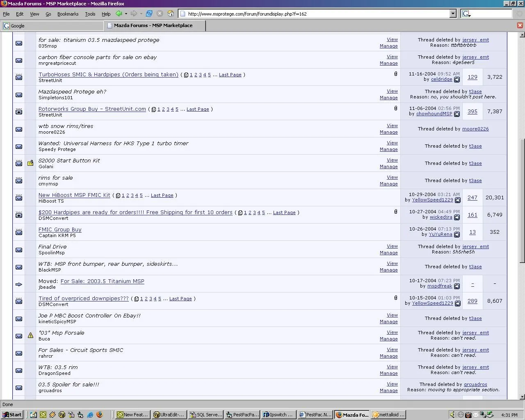Open the Forward history dropdown arrow
This screenshot has height=420, width=525.
141,14
